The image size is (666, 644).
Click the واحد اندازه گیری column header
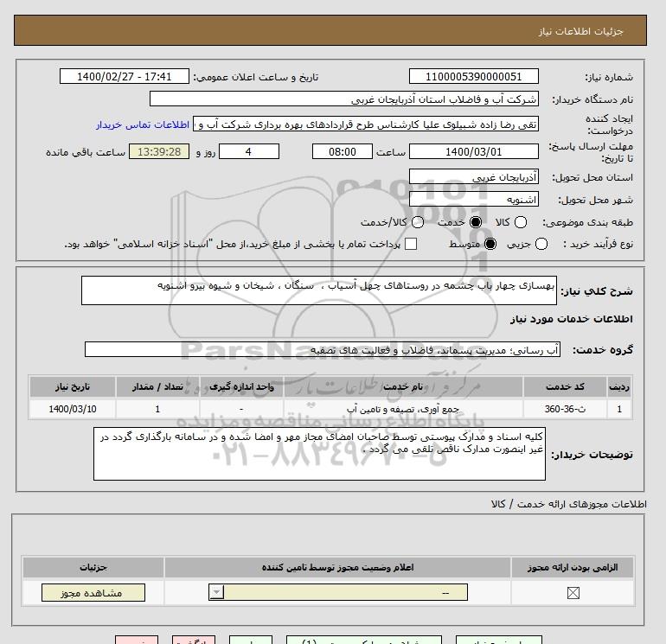tap(241, 386)
